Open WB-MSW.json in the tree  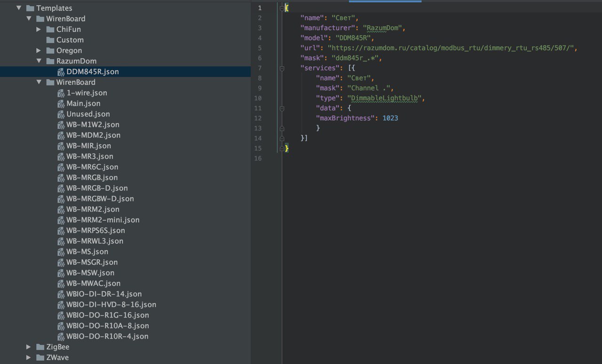[90, 273]
